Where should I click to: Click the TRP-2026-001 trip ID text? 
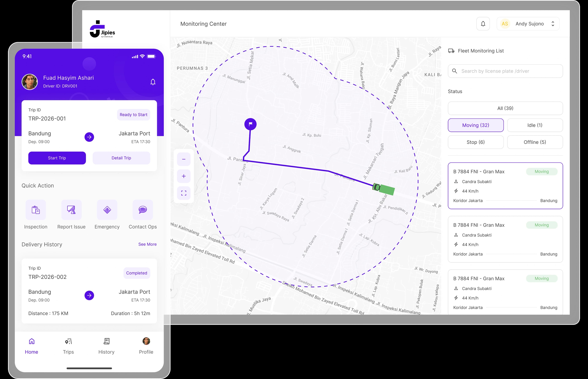click(47, 119)
